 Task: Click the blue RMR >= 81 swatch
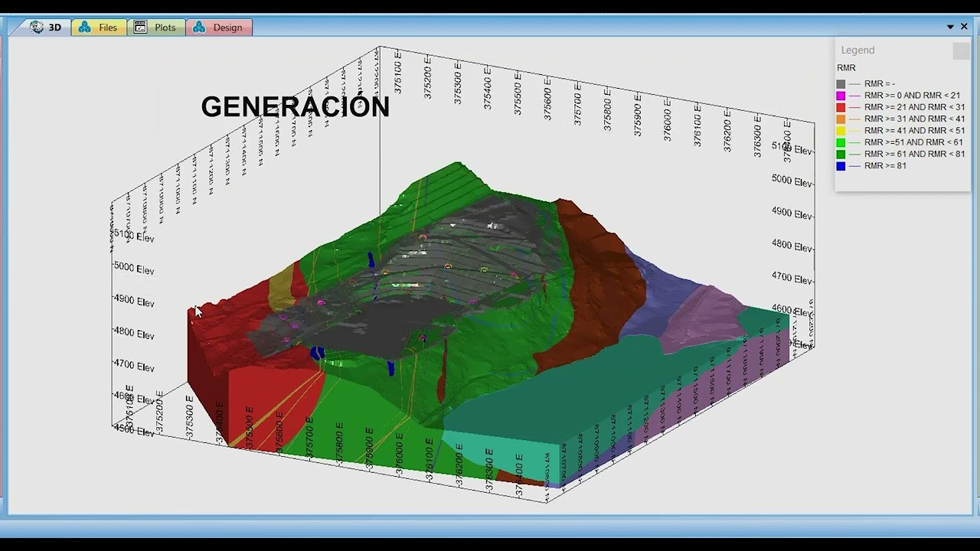coord(841,166)
